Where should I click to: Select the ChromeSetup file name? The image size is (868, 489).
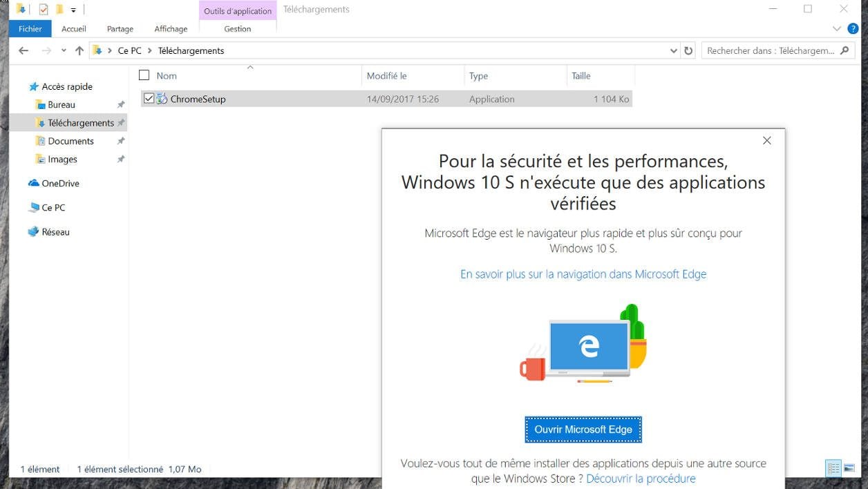[198, 99]
